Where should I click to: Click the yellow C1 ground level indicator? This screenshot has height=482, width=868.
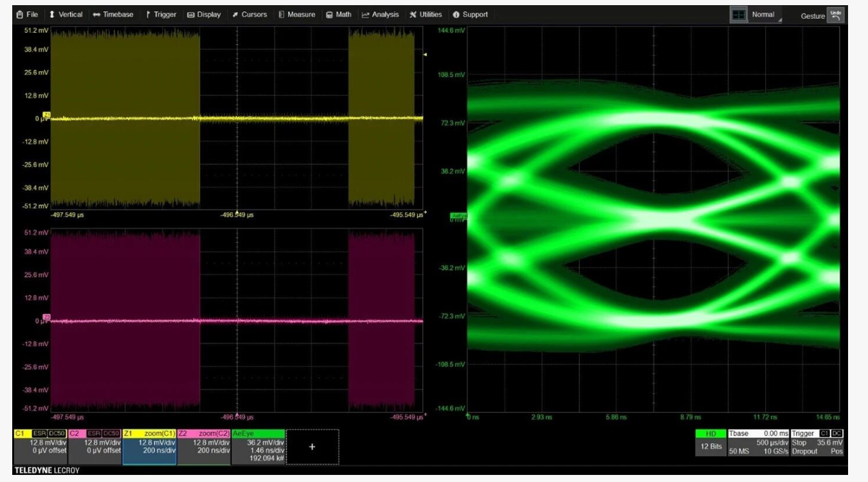pyautogui.click(x=46, y=116)
